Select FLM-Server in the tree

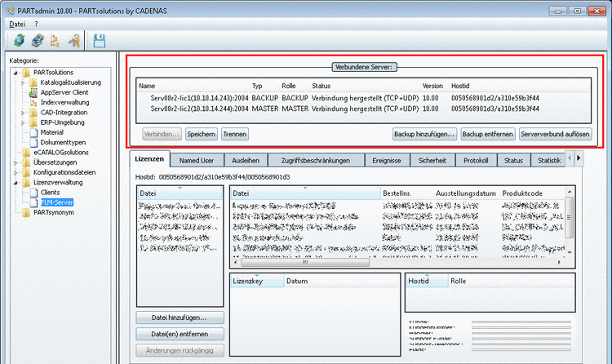pos(57,202)
